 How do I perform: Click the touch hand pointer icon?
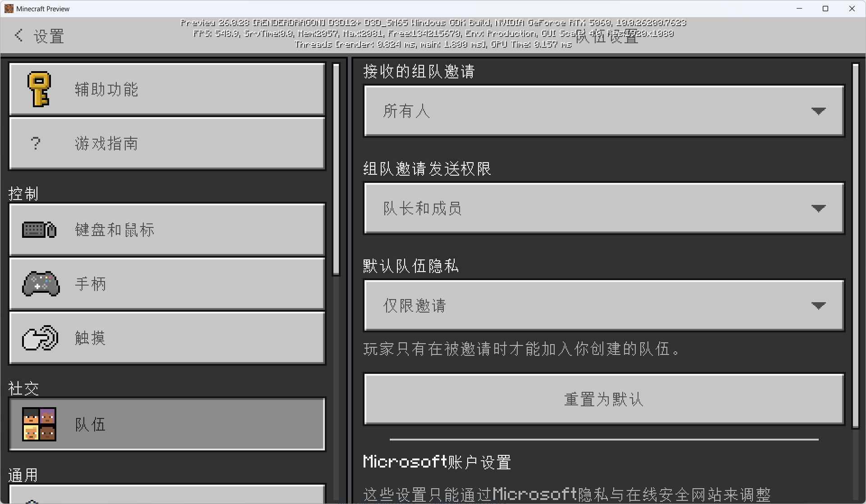pyautogui.click(x=40, y=338)
